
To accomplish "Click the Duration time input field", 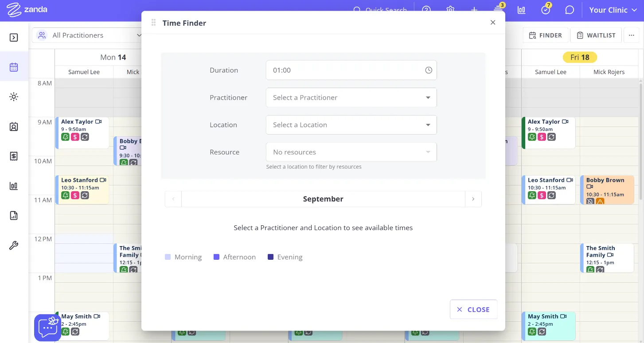I will 351,70.
